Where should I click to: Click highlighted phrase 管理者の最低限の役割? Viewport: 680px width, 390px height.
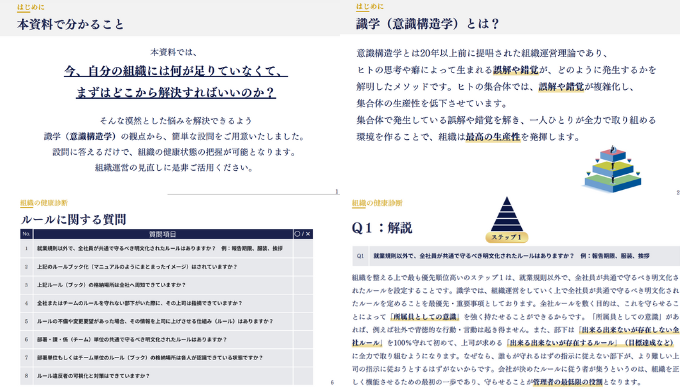point(568,382)
